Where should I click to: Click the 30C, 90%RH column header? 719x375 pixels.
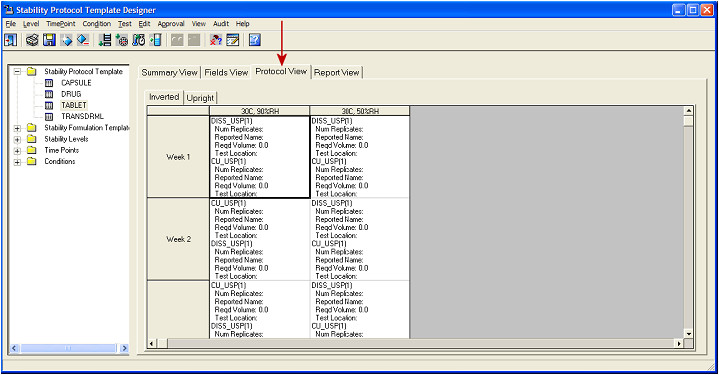[260, 111]
